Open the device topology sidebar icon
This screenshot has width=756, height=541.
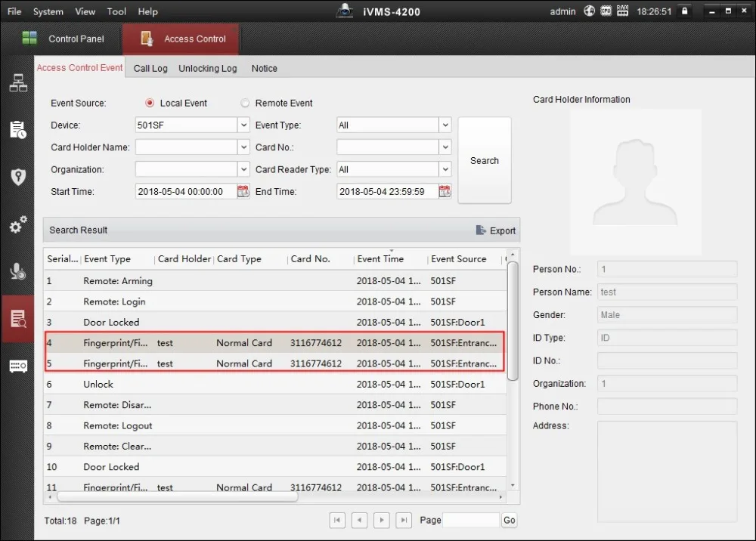[x=18, y=83]
